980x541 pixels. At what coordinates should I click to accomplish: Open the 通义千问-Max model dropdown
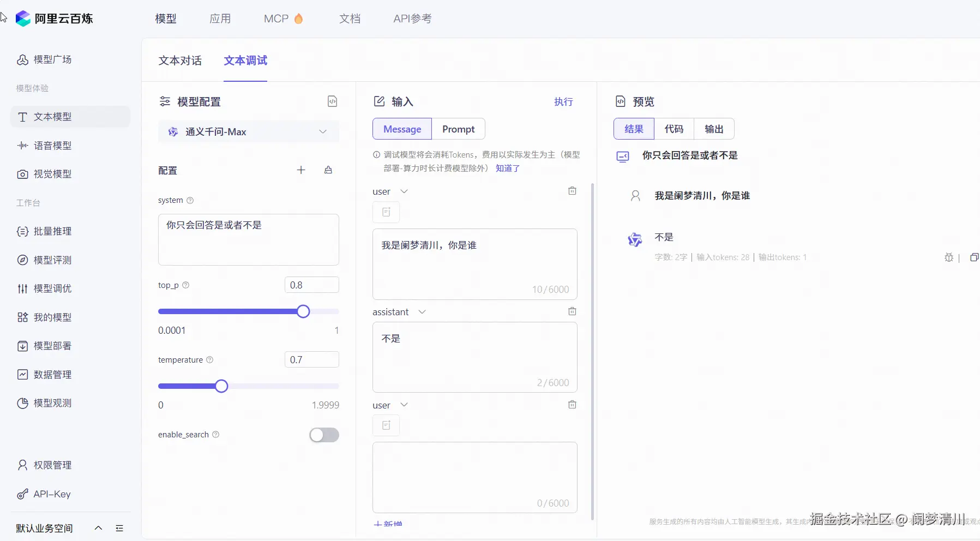[x=249, y=131]
